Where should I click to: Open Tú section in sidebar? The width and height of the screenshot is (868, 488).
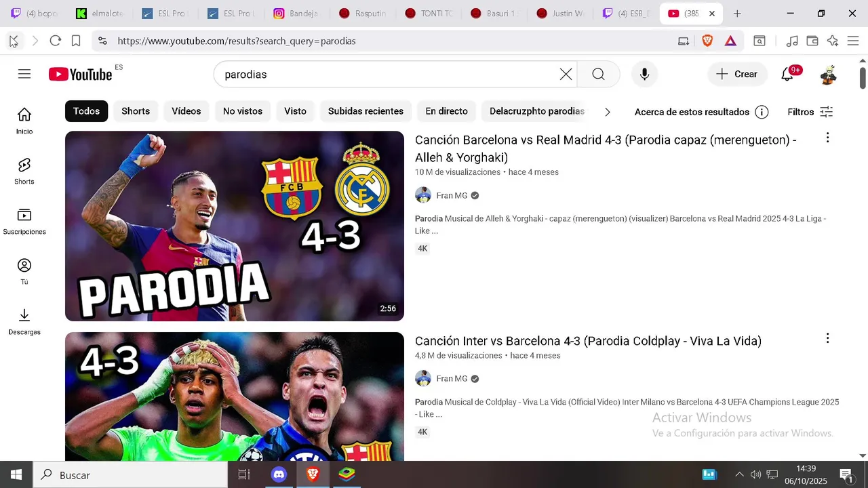click(x=24, y=272)
